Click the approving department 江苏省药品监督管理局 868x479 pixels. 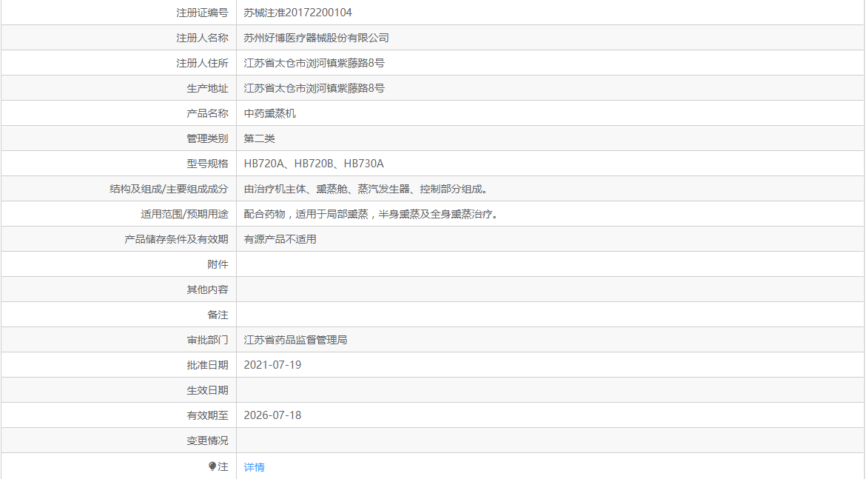pos(295,340)
